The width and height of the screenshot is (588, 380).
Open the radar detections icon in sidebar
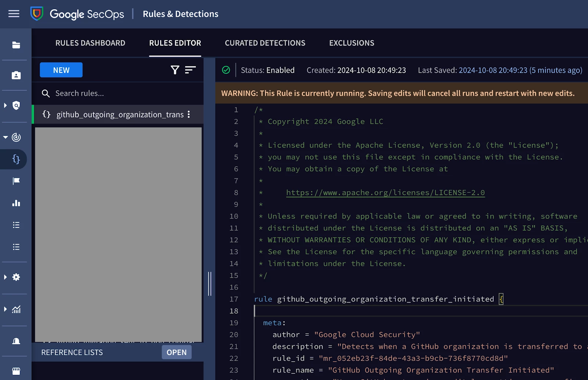pyautogui.click(x=16, y=137)
